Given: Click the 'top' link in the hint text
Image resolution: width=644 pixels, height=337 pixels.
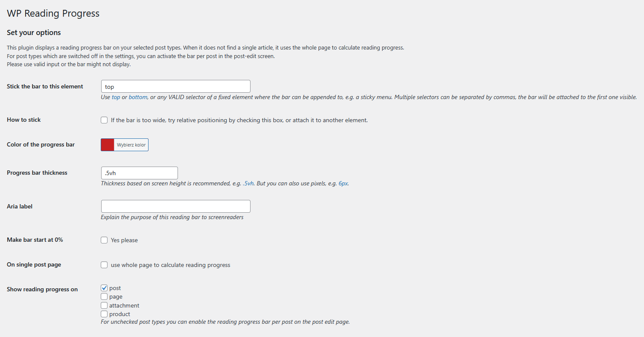Looking at the screenshot, I should pos(116,97).
